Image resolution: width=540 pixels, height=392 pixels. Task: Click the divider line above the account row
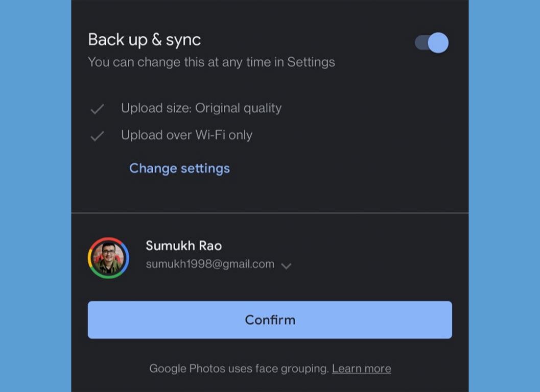click(270, 213)
